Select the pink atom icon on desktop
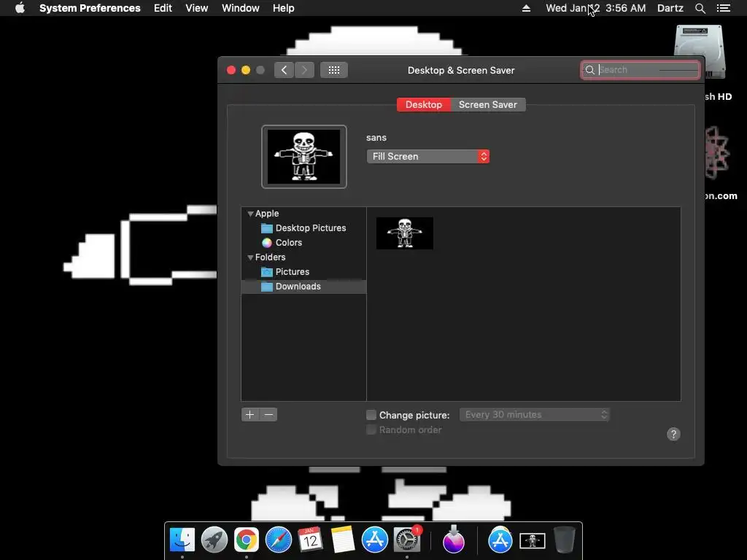Viewport: 747px width, 560px height. (x=717, y=152)
